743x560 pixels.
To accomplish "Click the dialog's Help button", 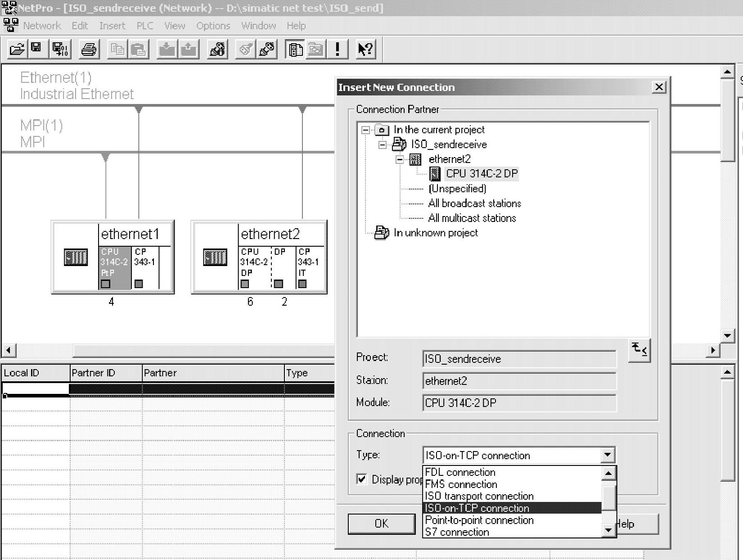I will tap(638, 524).
